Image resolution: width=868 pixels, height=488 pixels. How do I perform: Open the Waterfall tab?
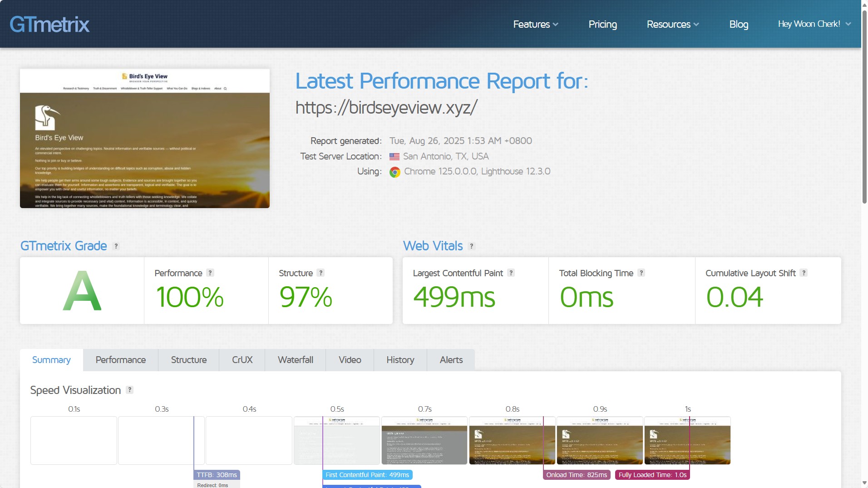coord(296,360)
